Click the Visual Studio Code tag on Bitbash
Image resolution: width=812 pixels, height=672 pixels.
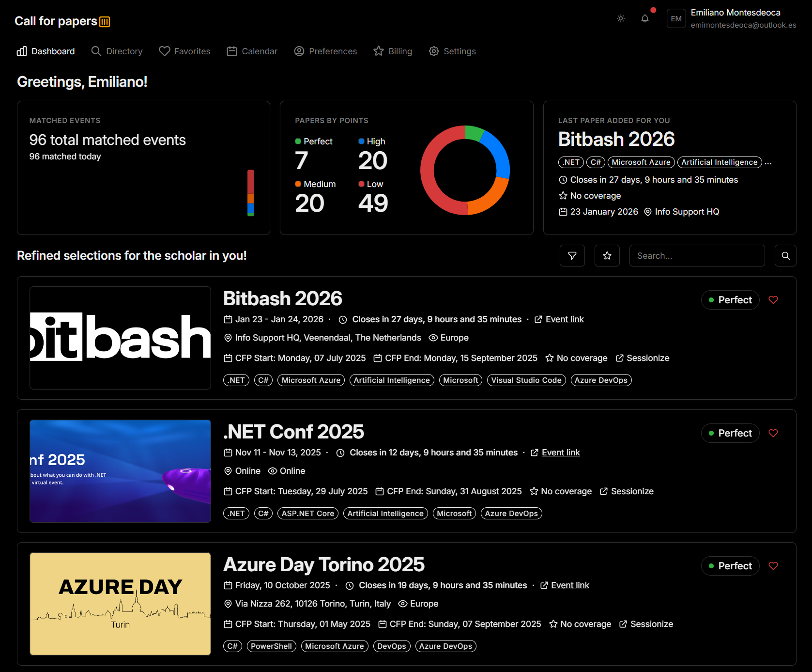pos(526,380)
